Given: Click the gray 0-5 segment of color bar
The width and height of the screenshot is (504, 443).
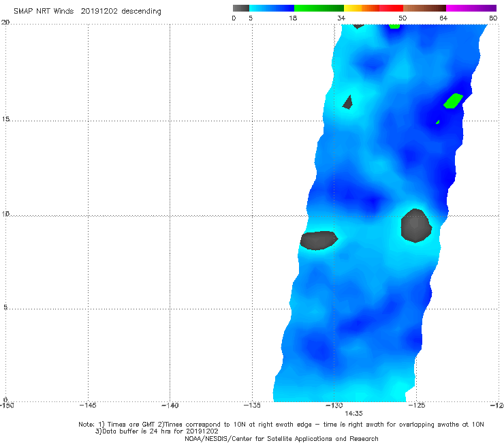Looking at the screenshot, I should (x=241, y=8).
